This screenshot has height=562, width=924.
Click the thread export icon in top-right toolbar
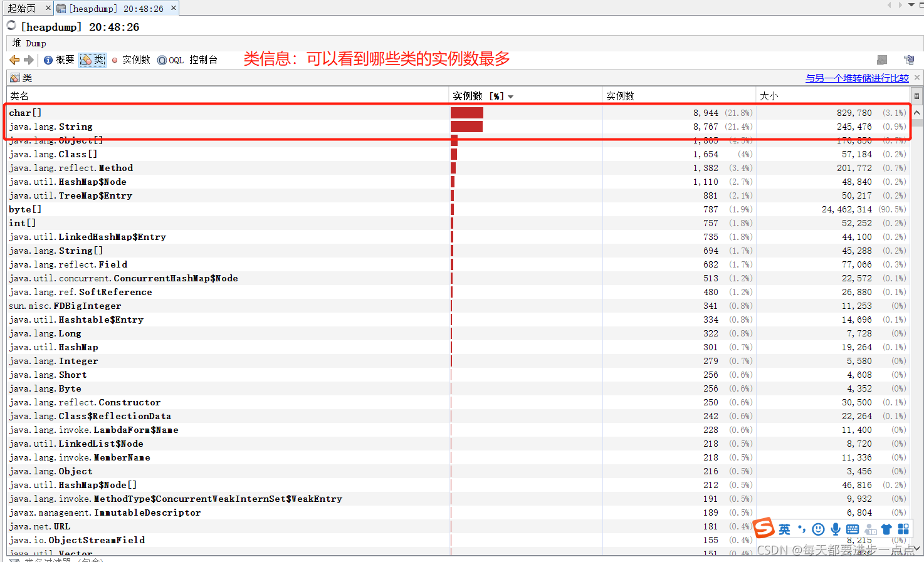[x=908, y=60]
